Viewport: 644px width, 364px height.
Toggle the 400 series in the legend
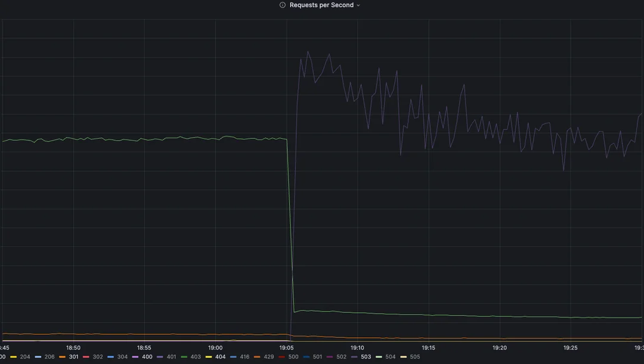[x=147, y=357]
